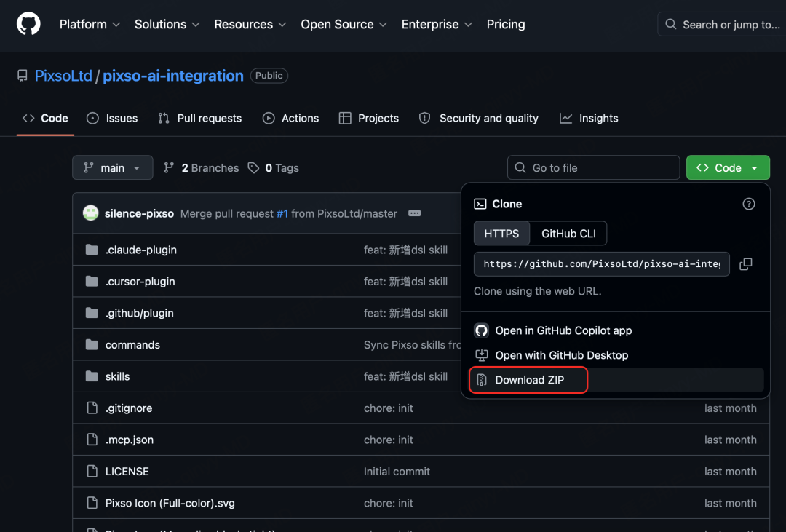Viewport: 786px width, 532px height.
Task: Open the GitHub logo home link
Action: pos(28,24)
